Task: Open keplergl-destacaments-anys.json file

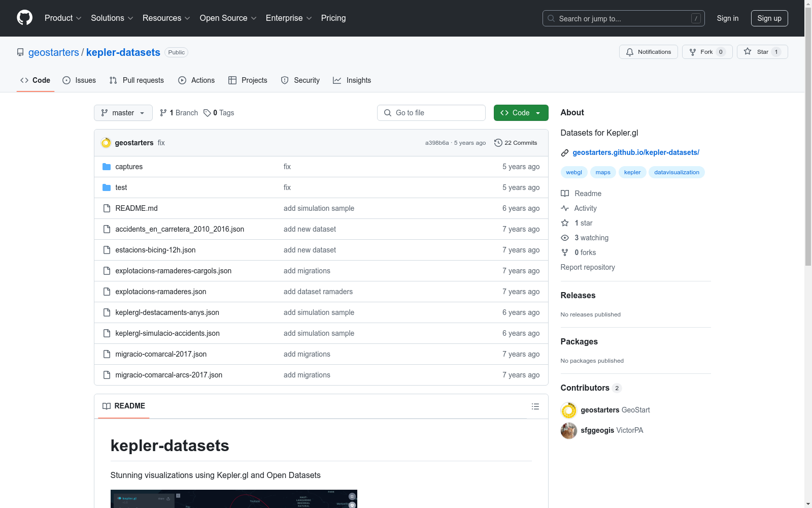Action: point(167,312)
